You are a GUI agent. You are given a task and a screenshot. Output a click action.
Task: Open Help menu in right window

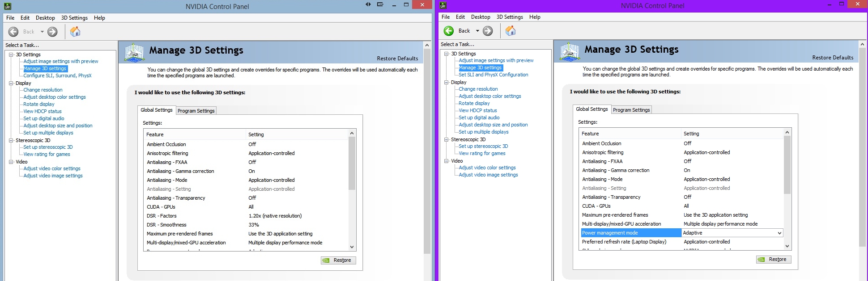(x=535, y=17)
